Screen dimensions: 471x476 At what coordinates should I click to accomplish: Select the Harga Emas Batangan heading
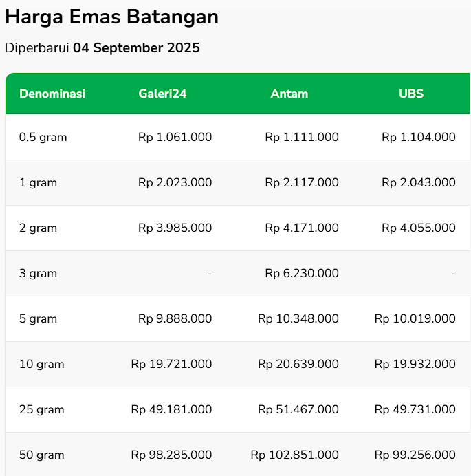click(x=111, y=17)
